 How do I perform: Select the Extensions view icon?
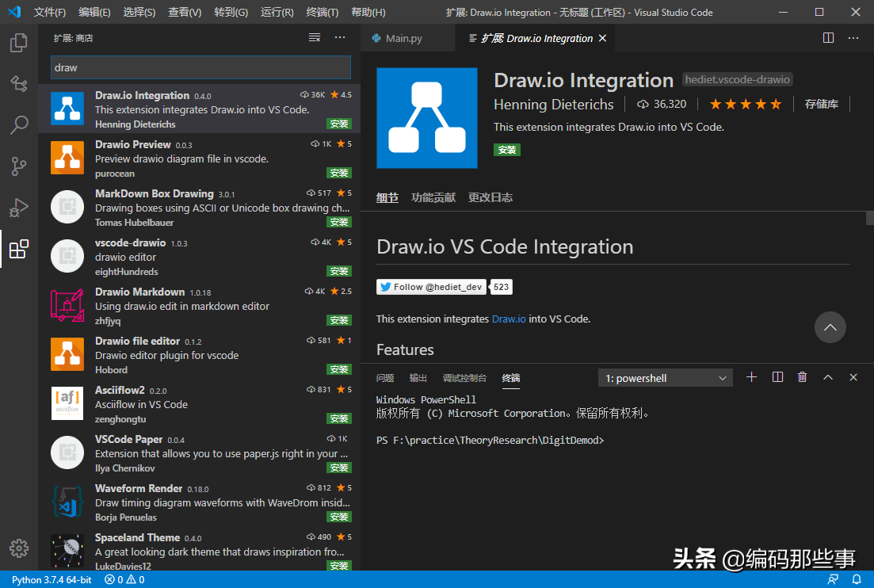(19, 249)
